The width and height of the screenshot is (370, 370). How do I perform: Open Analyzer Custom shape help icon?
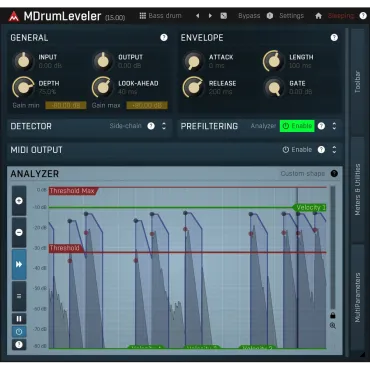[x=334, y=173]
